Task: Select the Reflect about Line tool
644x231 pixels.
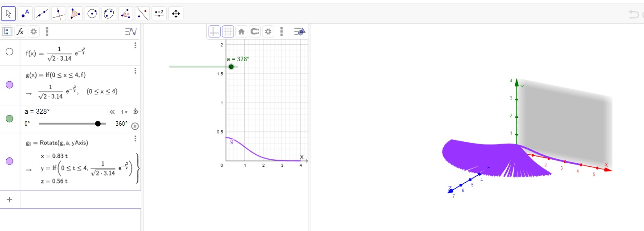Action: click(x=142, y=14)
